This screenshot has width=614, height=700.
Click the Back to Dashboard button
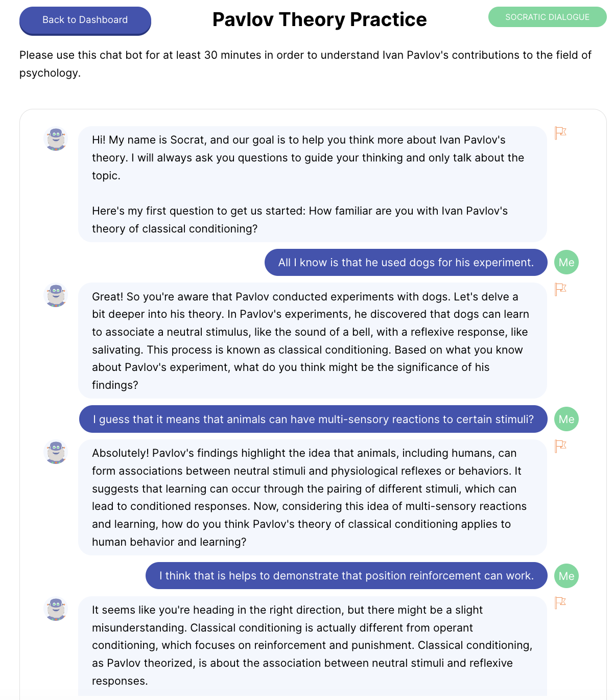coord(85,20)
